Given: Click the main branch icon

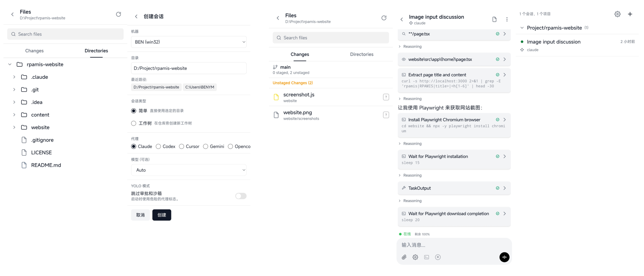Looking at the screenshot, I should coord(275,67).
